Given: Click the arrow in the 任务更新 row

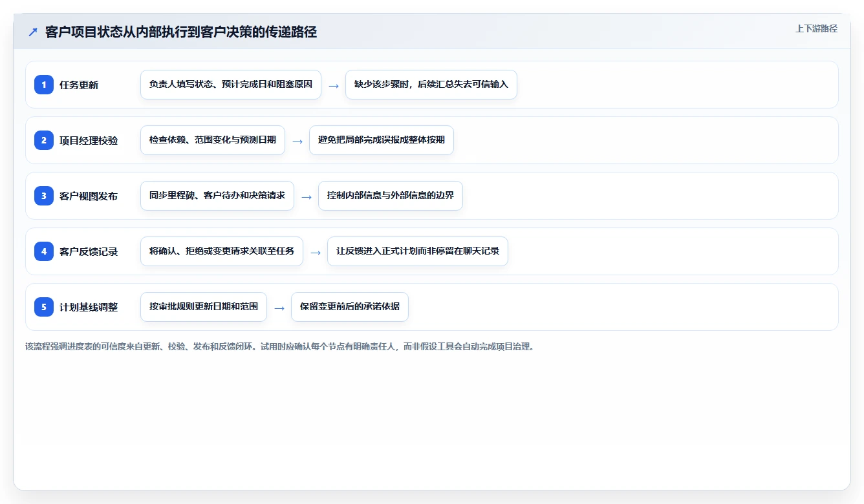Looking at the screenshot, I should [x=334, y=86].
